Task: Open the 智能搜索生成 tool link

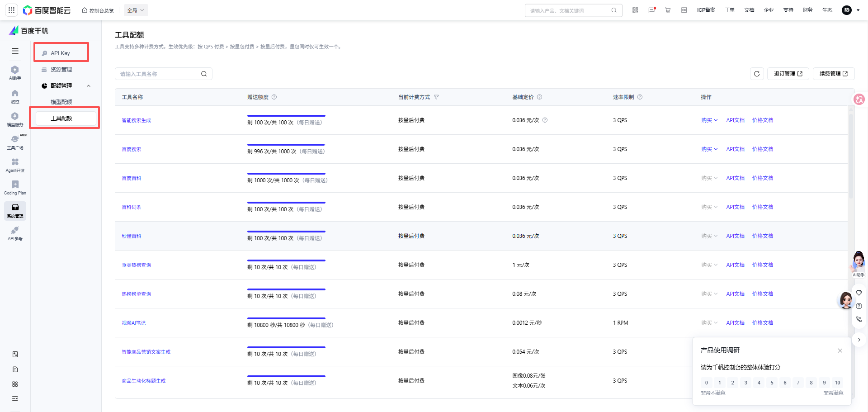Action: tap(136, 120)
